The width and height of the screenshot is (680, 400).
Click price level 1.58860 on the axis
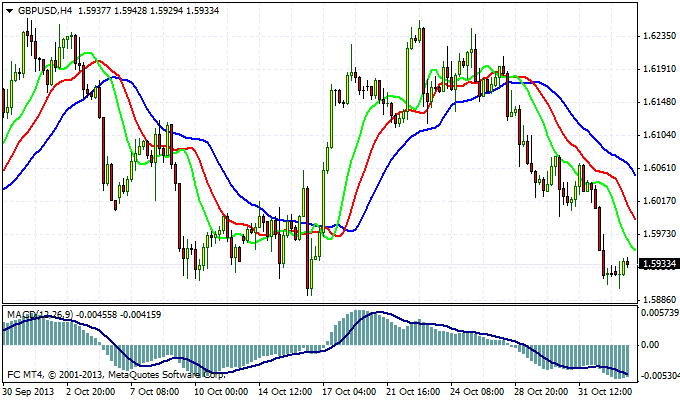coord(659,299)
